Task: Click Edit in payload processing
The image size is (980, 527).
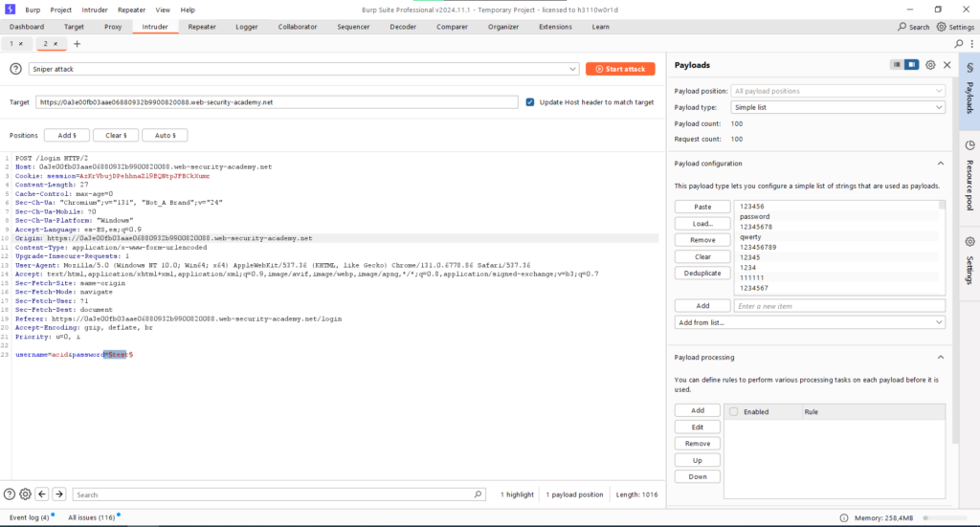Action: tap(698, 428)
